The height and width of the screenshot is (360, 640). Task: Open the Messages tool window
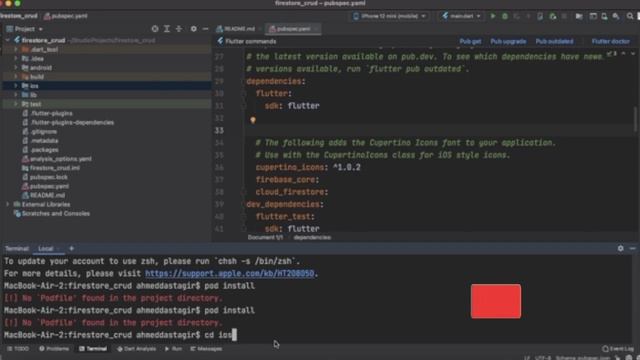pos(207,349)
